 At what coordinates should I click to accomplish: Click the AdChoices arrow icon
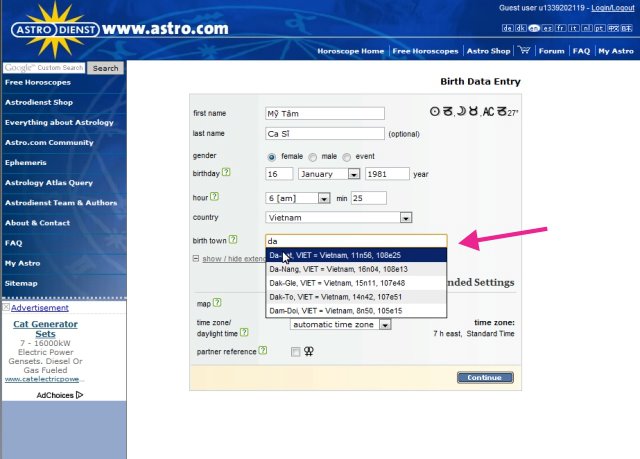tap(79, 395)
